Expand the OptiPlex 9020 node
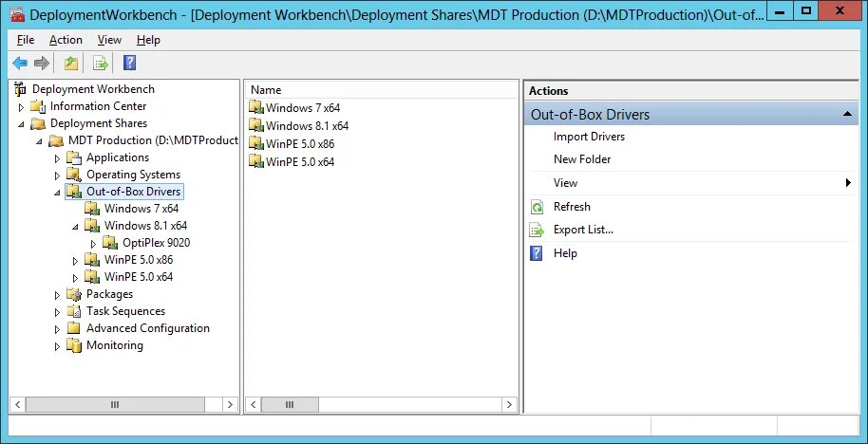Screen dimensions: 868x444 click(x=93, y=244)
